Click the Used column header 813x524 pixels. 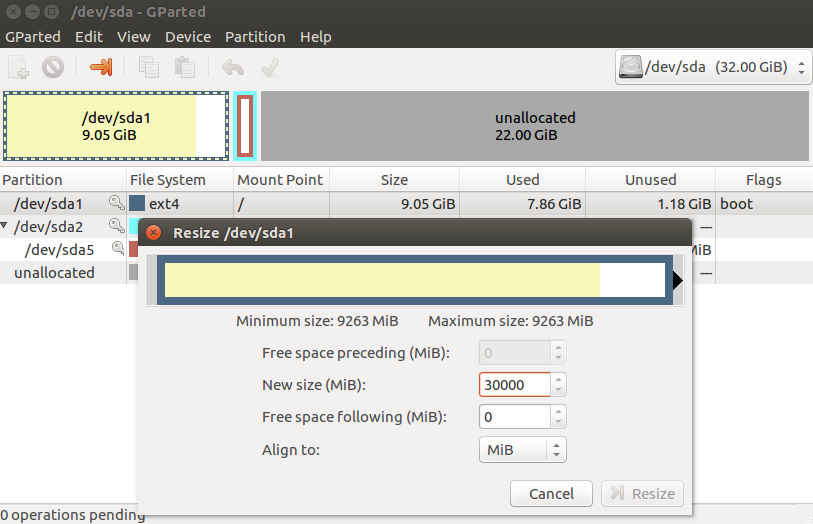click(523, 180)
